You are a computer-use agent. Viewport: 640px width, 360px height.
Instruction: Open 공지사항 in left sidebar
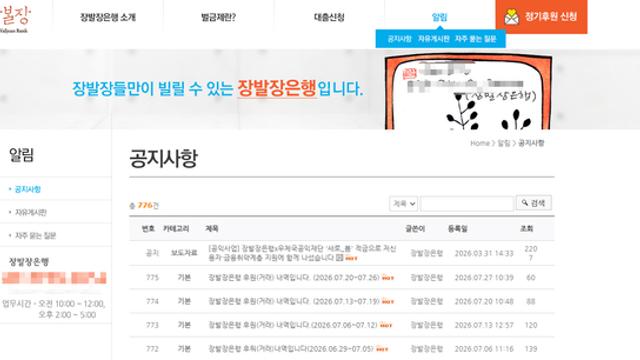click(28, 189)
